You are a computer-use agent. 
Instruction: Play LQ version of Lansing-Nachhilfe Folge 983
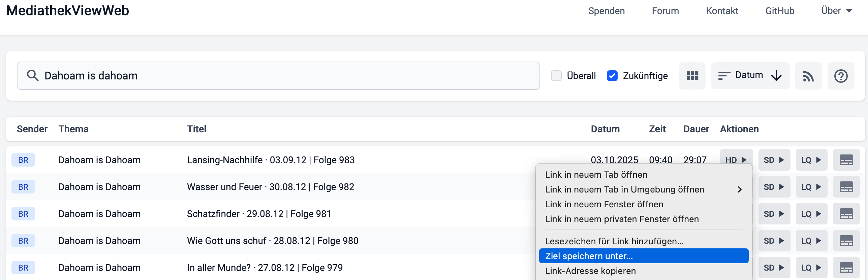tap(811, 160)
